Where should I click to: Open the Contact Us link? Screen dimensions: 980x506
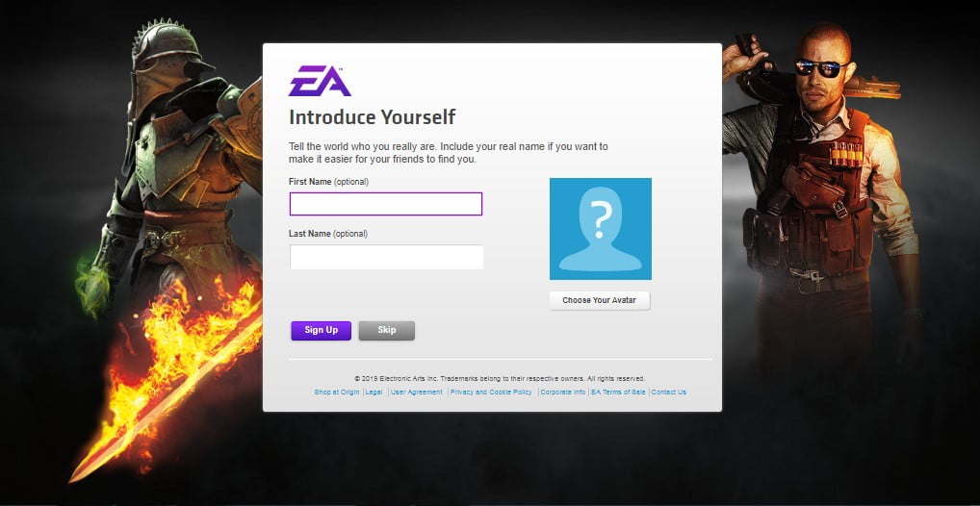669,392
